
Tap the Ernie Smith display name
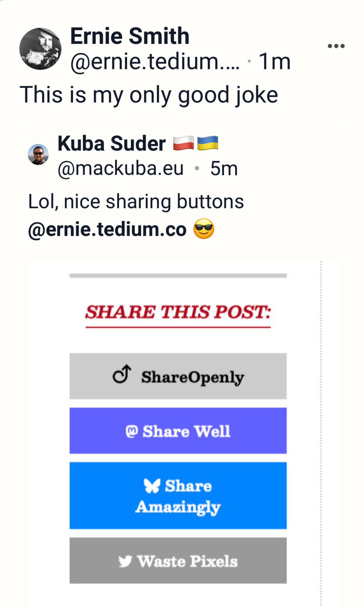tap(129, 36)
